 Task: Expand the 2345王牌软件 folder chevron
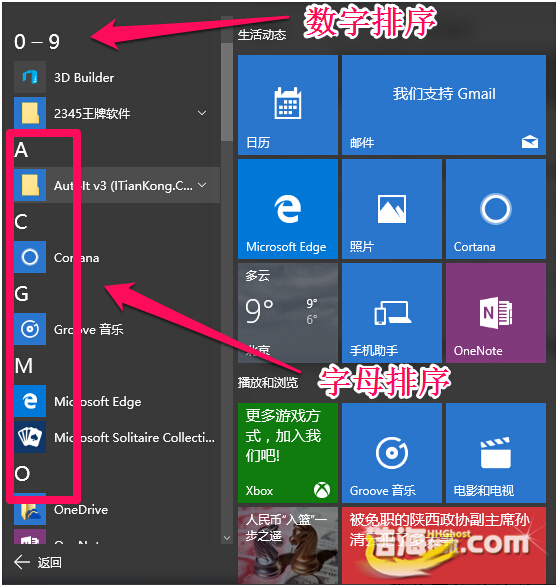202,113
